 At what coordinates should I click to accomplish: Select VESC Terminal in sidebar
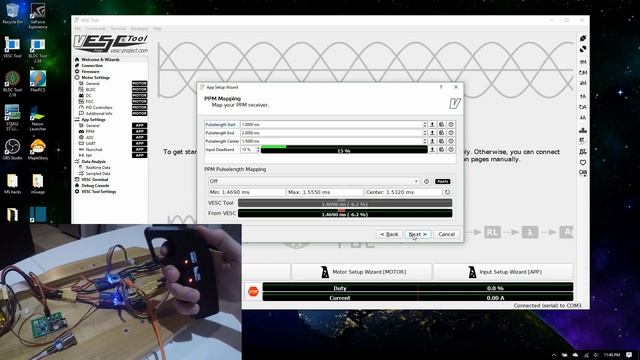coord(94,180)
